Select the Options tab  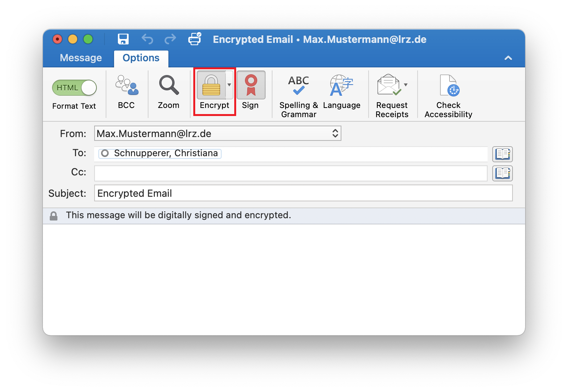coord(141,58)
